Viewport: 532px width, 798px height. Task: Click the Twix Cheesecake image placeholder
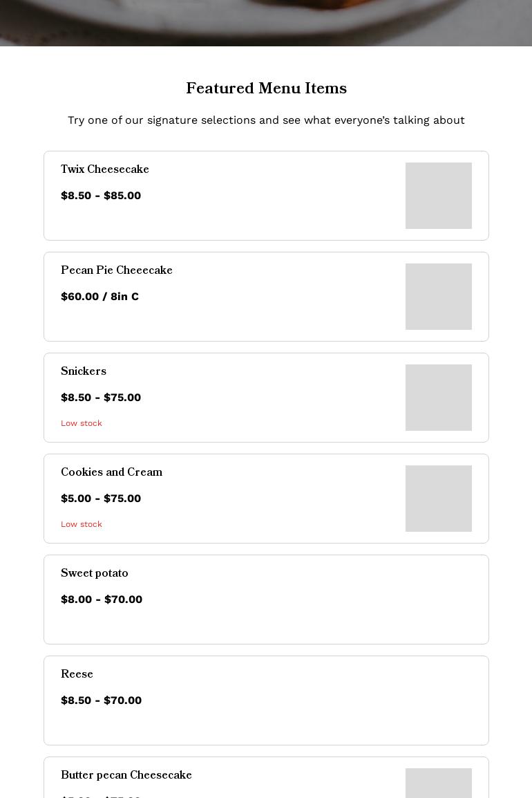[x=438, y=196]
